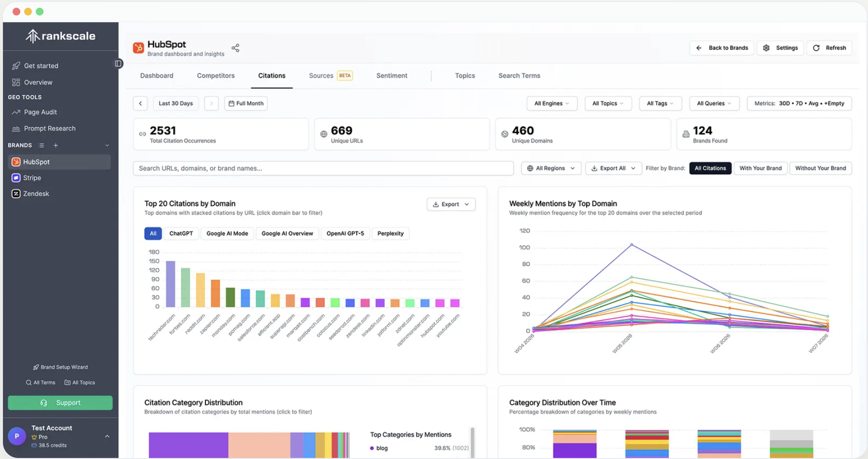Select the Google AI Overview chip

[x=287, y=233]
